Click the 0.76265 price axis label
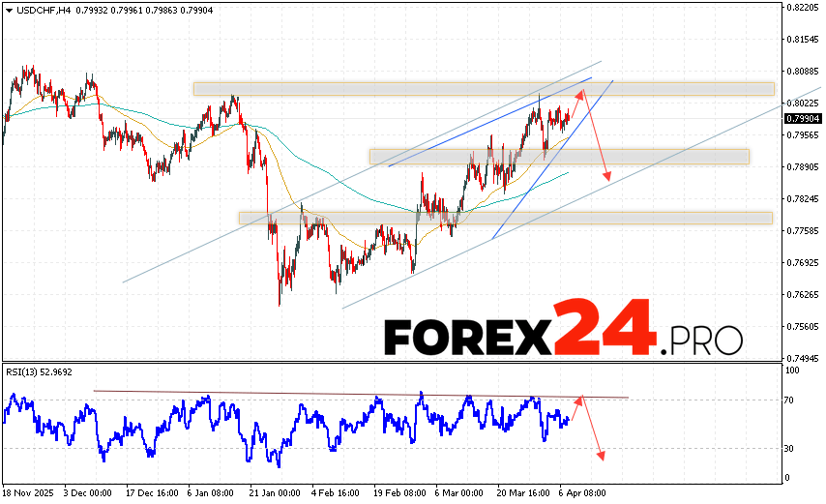The width and height of the screenshot is (826, 504). coord(803,294)
